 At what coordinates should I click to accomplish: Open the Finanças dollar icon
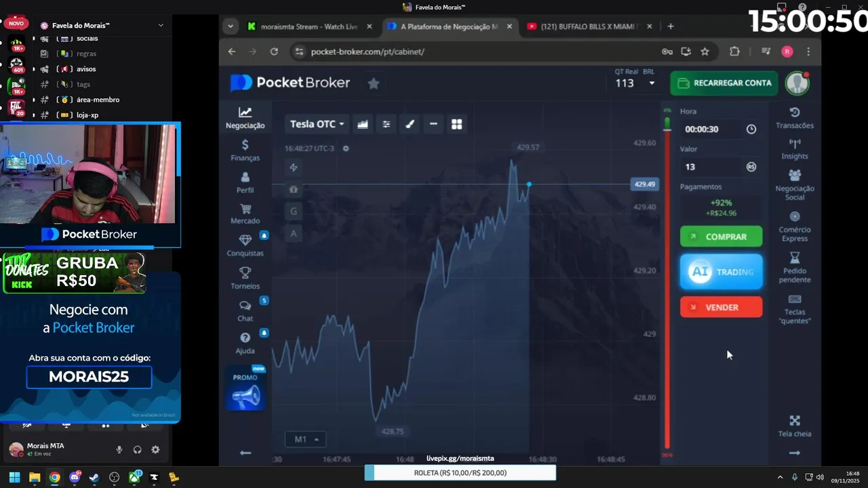(x=245, y=150)
